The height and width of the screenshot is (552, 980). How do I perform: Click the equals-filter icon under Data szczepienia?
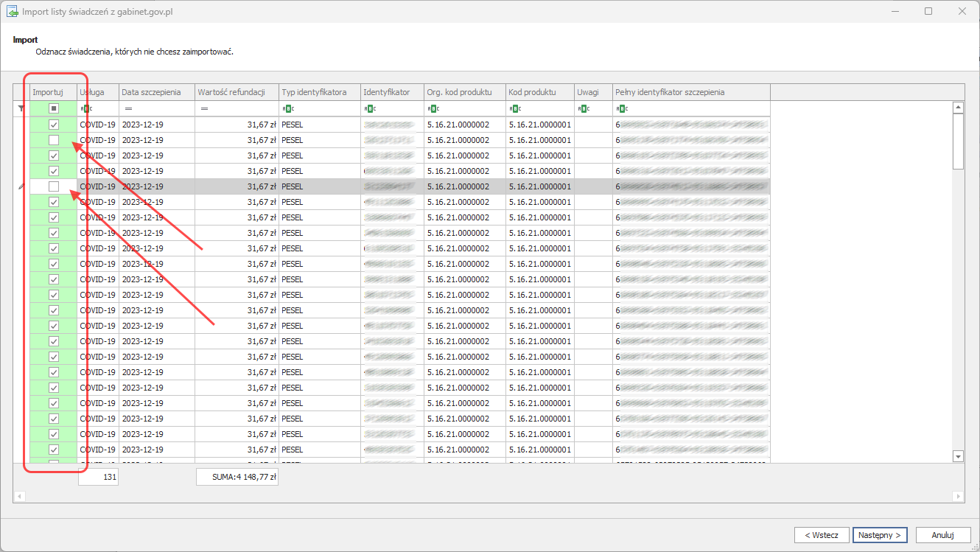coord(128,108)
